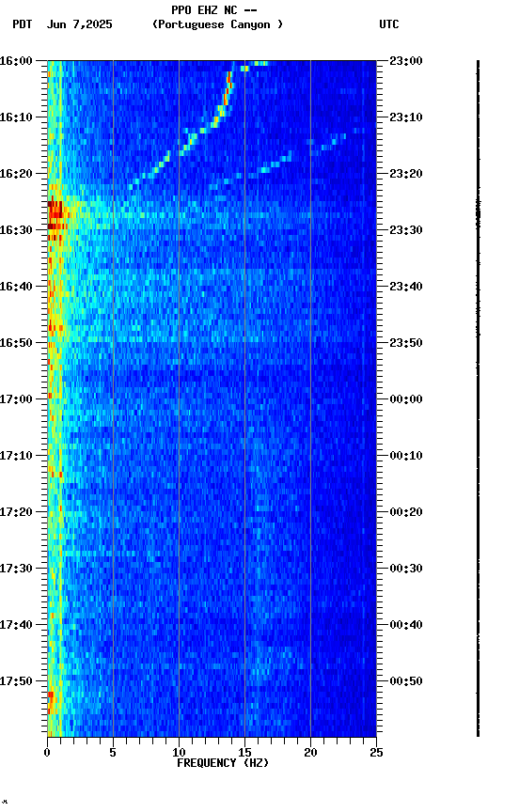Click the red gliding tone segment near 14 Hz
Screen dimensions: 519x812
[227, 88]
